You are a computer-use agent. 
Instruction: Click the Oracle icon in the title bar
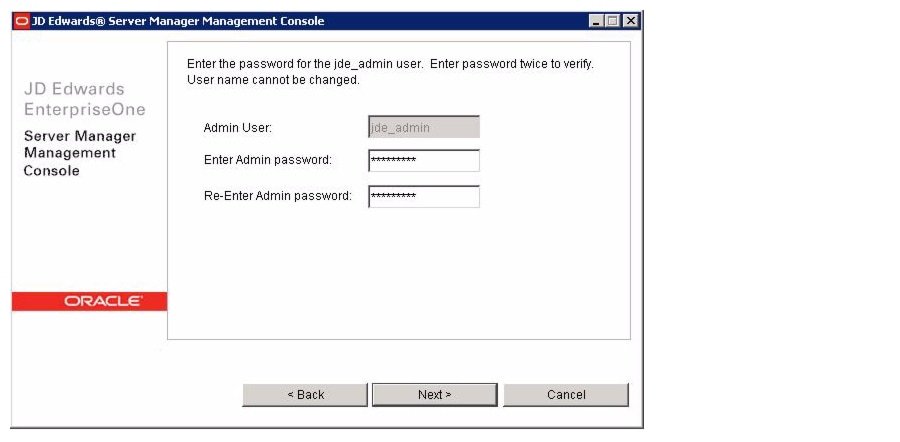pos(22,21)
